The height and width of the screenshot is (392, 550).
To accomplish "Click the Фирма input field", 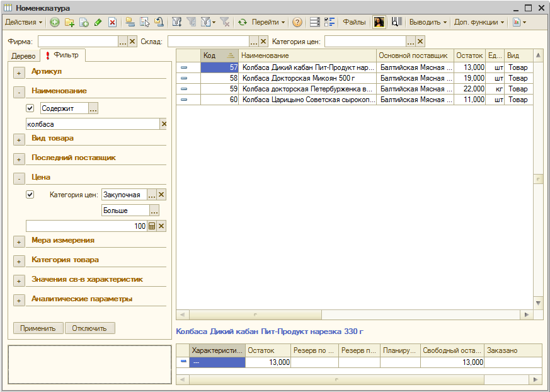I will [78, 42].
